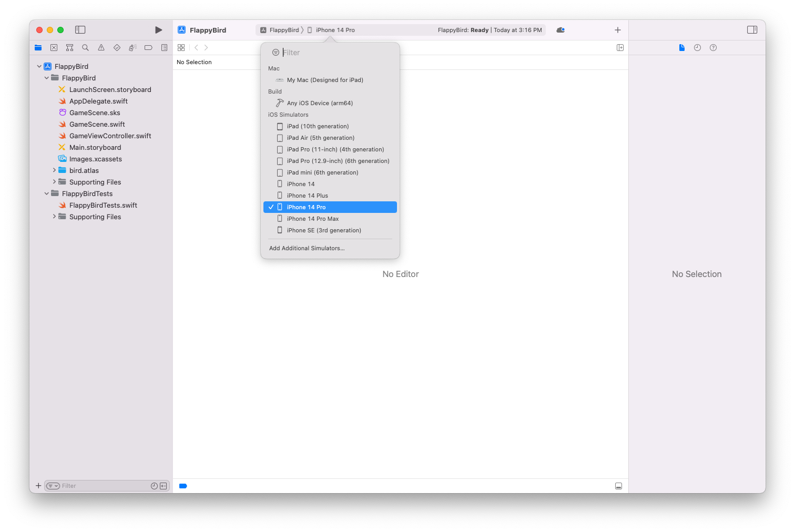Open the iPhone 14 Pro destination selector
The height and width of the screenshot is (532, 795).
(x=331, y=30)
